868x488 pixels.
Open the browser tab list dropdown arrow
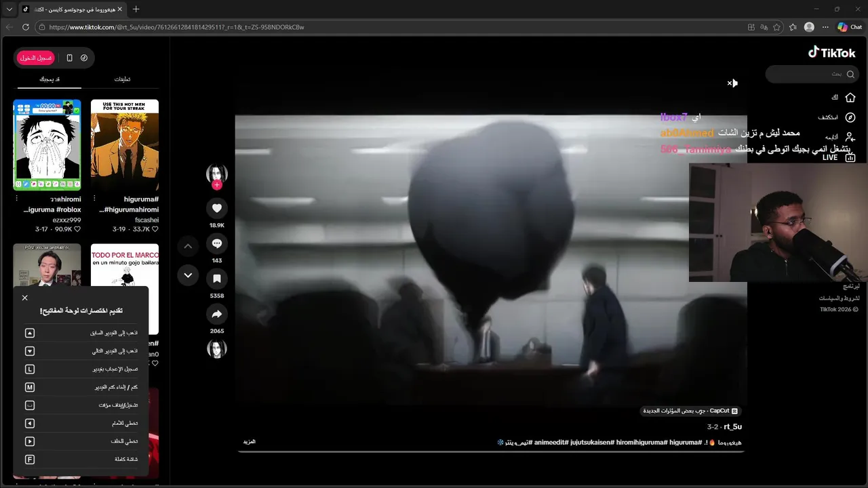(x=9, y=9)
